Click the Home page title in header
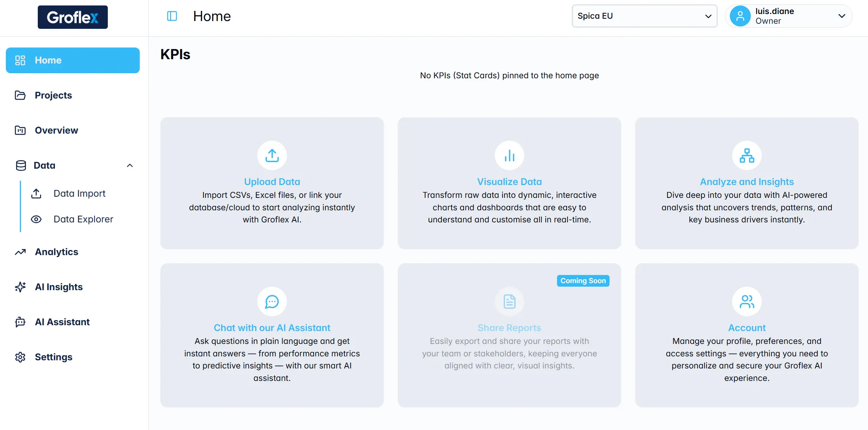The height and width of the screenshot is (430, 868). [212, 16]
